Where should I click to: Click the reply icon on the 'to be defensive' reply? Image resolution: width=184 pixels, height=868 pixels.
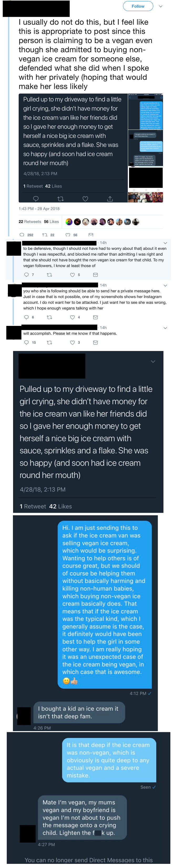(26, 275)
